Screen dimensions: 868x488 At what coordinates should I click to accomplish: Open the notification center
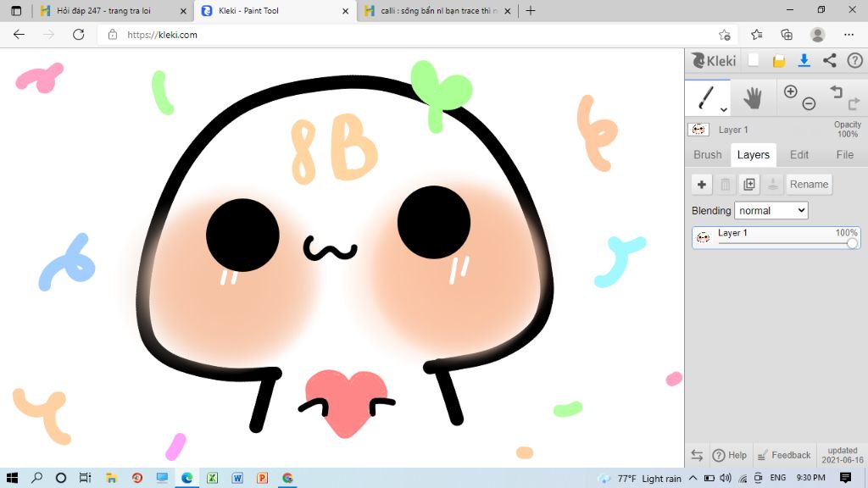845,478
